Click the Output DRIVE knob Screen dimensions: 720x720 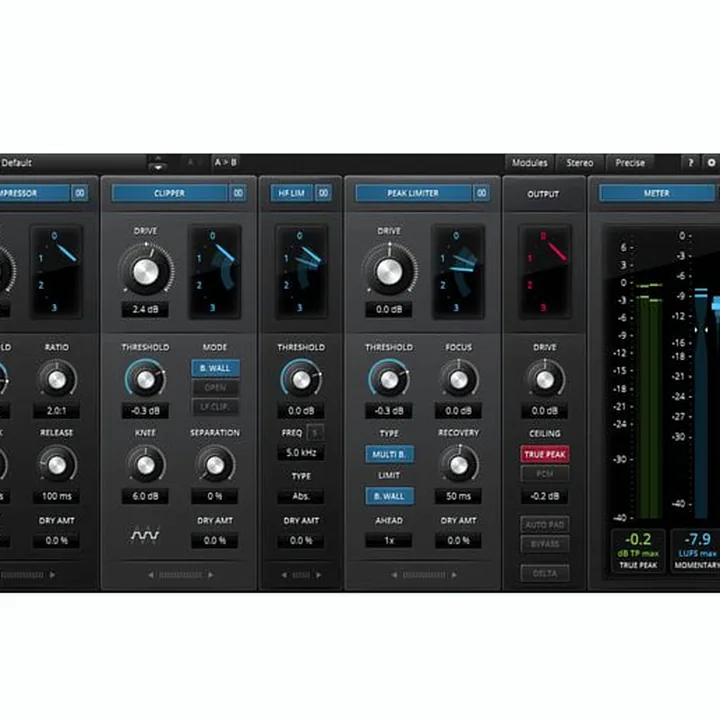545,379
